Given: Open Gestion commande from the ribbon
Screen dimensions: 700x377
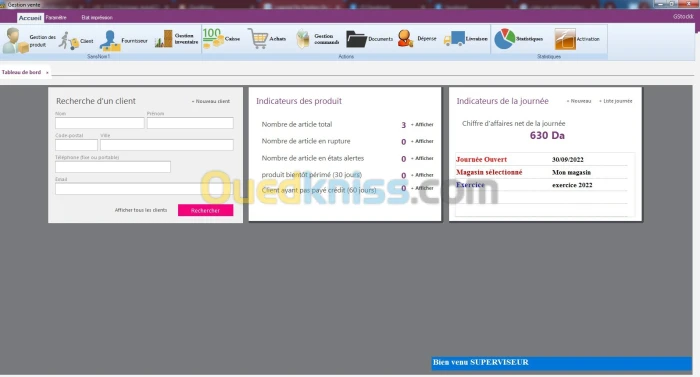Looking at the screenshot, I should coord(317,39).
